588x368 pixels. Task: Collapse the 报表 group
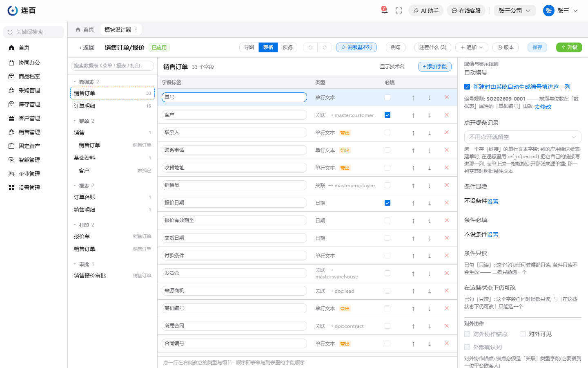[75, 186]
